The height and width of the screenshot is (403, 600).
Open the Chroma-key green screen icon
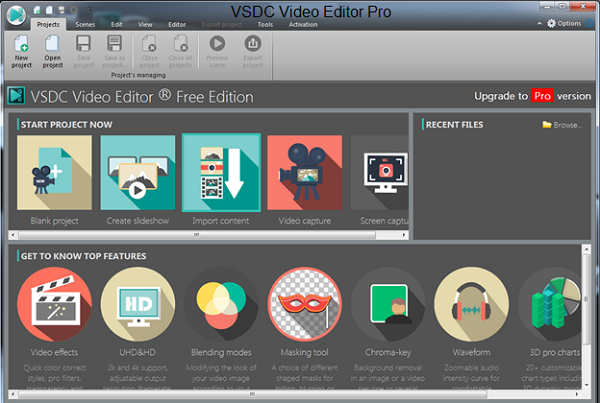(x=388, y=304)
